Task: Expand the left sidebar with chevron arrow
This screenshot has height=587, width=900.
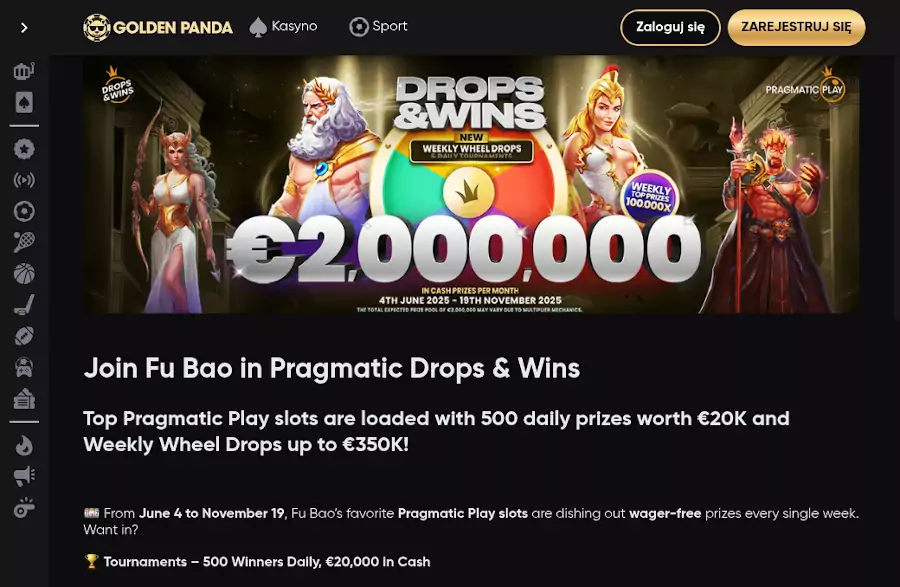Action: [24, 28]
